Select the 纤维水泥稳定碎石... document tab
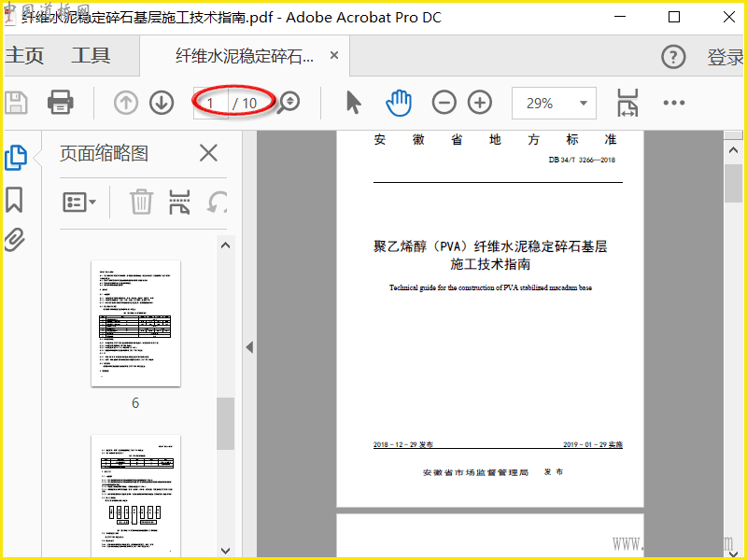747x560 pixels. [x=245, y=56]
